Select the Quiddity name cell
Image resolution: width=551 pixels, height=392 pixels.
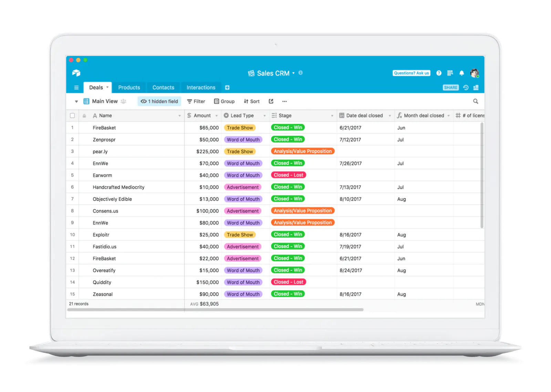pyautogui.click(x=132, y=282)
